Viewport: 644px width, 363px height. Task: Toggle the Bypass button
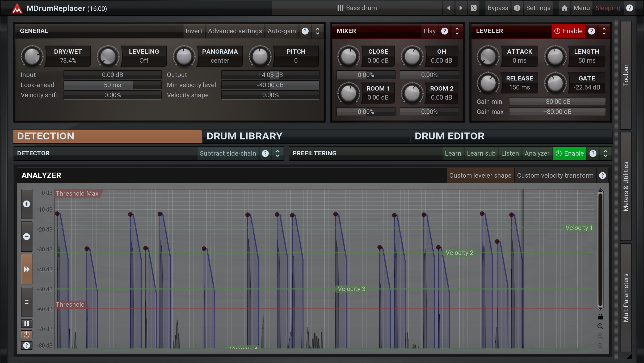pos(498,8)
